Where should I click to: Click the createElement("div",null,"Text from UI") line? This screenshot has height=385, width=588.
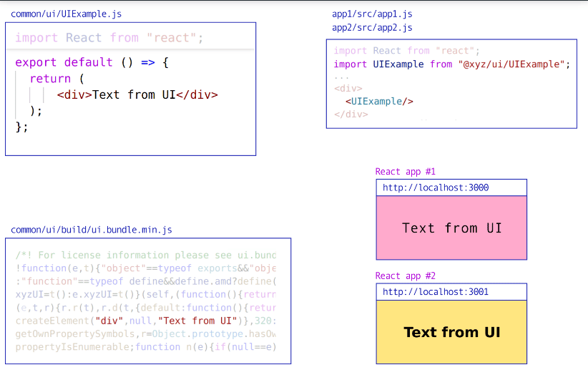click(146, 321)
